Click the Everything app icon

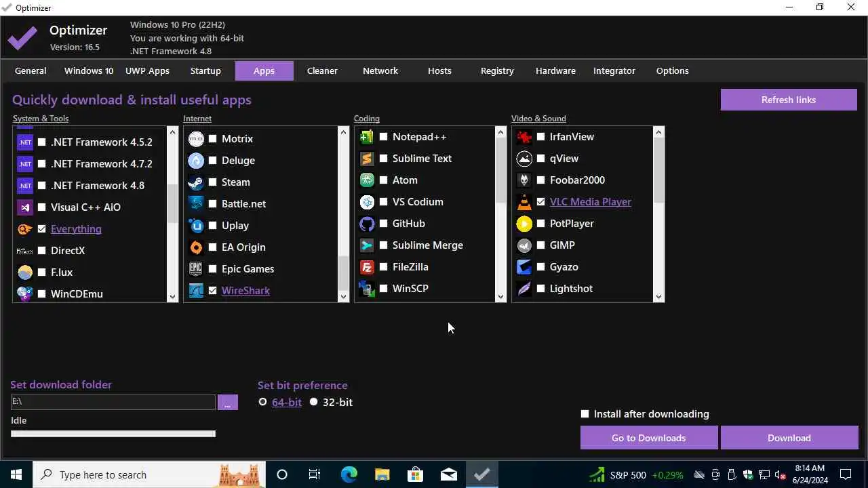tap(25, 229)
